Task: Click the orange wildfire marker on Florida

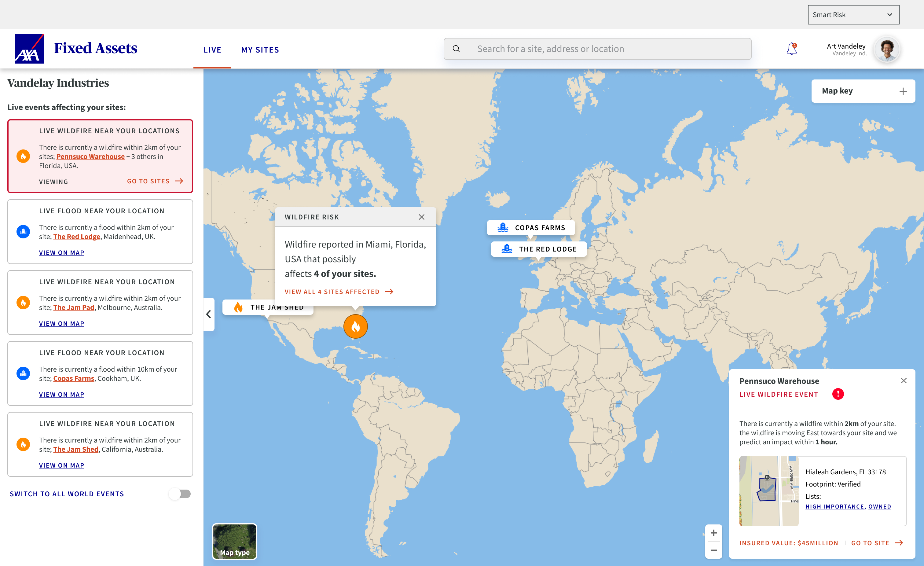Action: 355,326
